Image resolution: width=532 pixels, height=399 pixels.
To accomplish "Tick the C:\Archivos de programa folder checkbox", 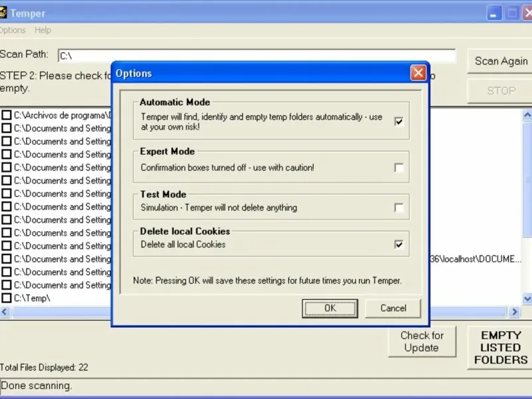I will click(x=7, y=115).
